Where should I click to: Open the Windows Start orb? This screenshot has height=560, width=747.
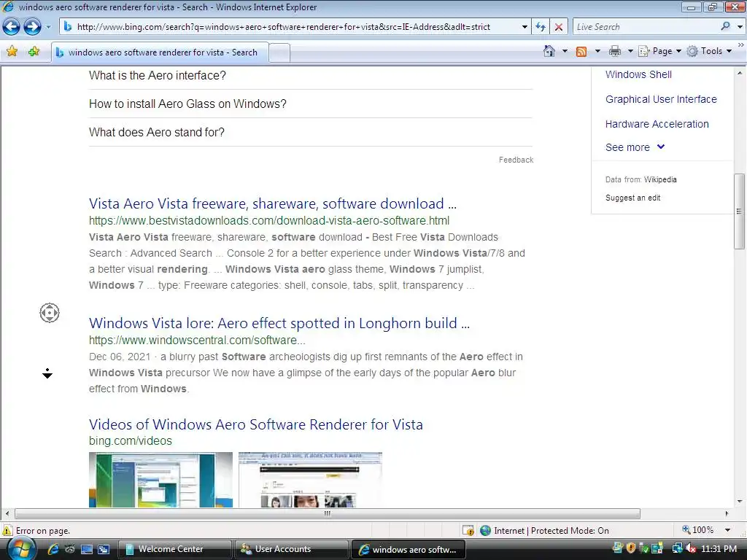pyautogui.click(x=20, y=549)
